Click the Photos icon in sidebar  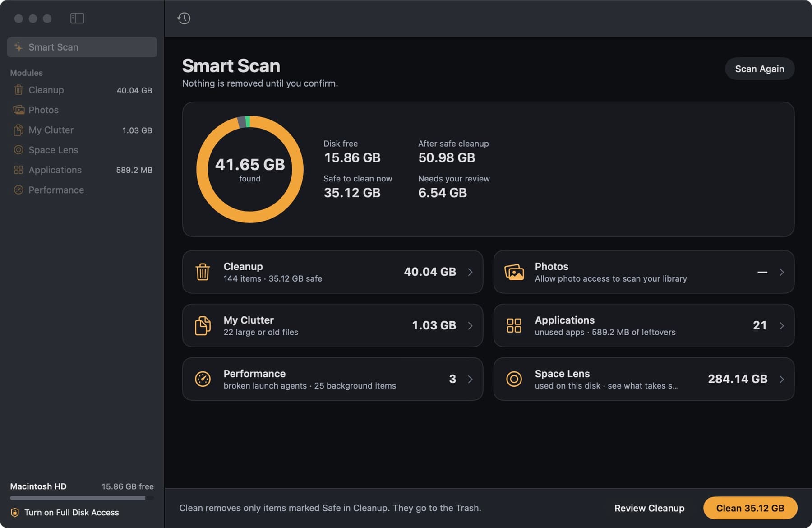pyautogui.click(x=18, y=110)
